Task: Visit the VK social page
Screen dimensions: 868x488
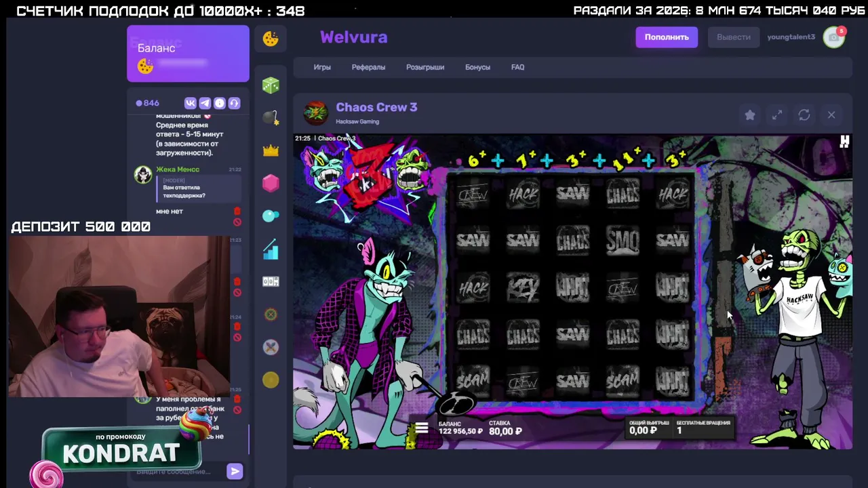Action: (x=190, y=103)
